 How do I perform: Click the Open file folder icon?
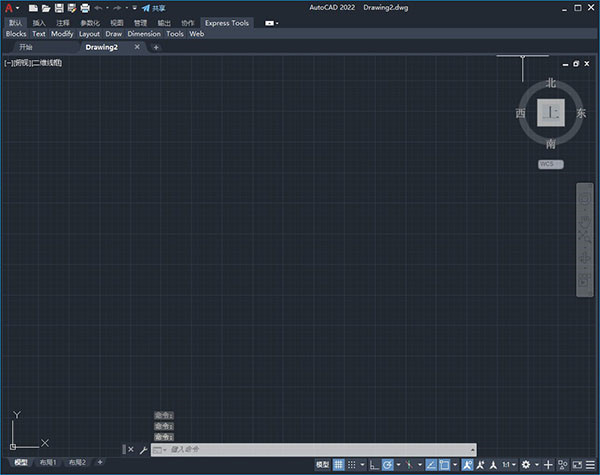coord(46,8)
